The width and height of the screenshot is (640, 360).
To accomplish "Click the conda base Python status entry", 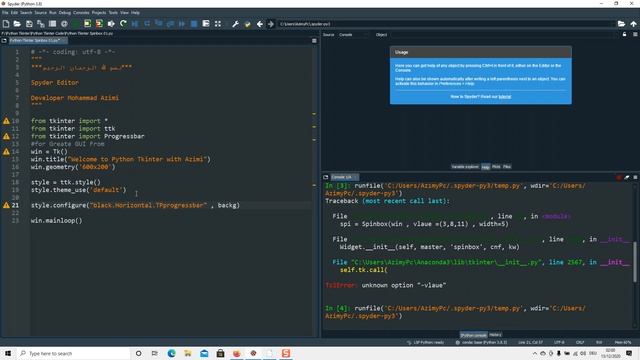I will point(482,342).
